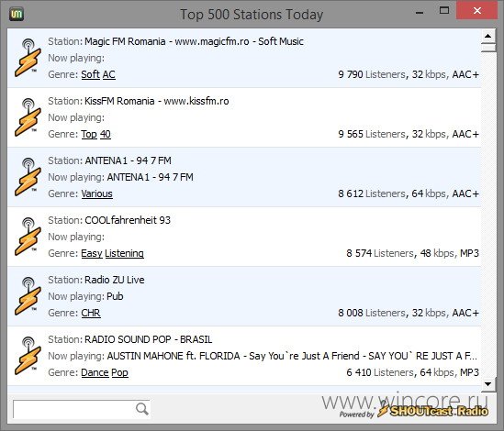Focus the station search text box
The width and height of the screenshot is (504, 431).
(73, 409)
